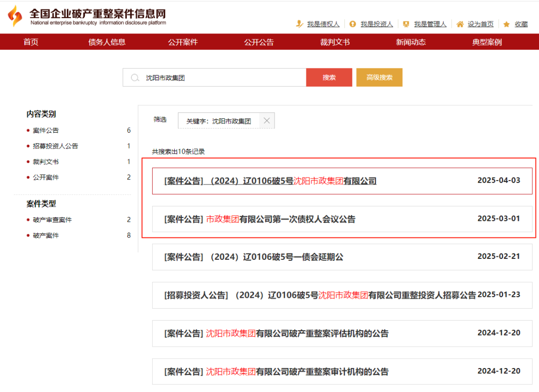Click the site flame logo icon
The width and height of the screenshot is (539, 392).
15,16
